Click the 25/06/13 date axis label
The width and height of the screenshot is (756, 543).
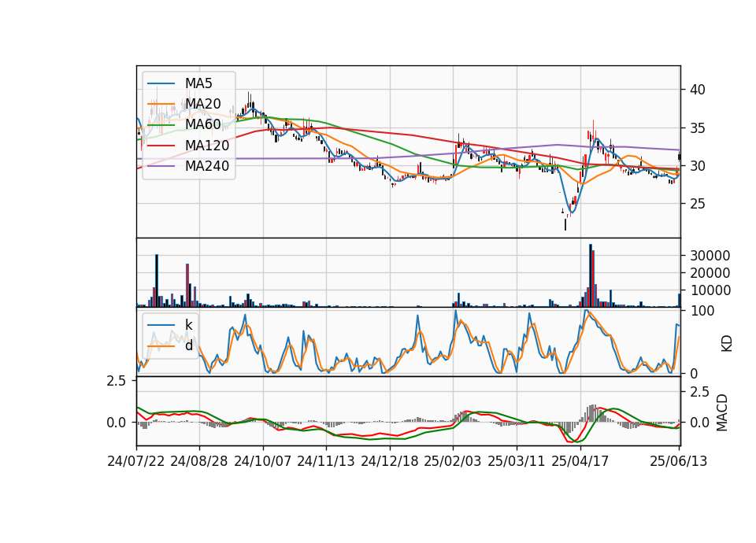coord(678,461)
